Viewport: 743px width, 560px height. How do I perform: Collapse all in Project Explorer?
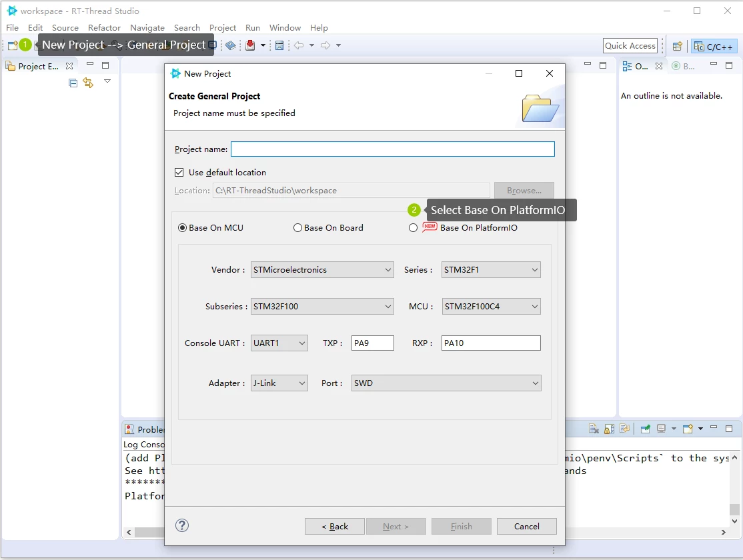73,83
